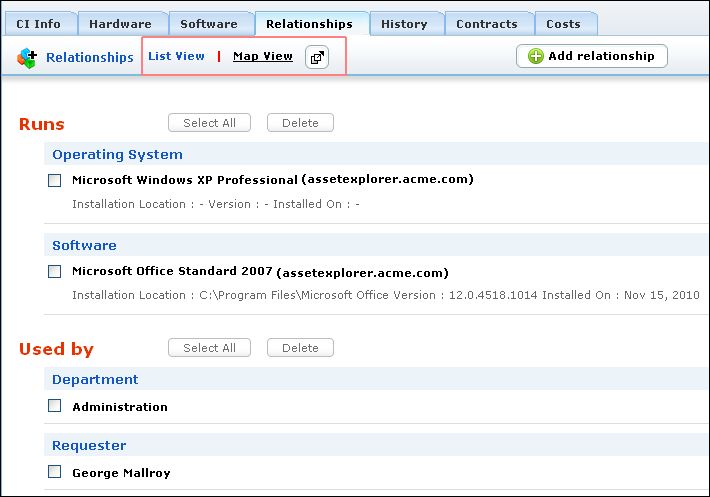The height and width of the screenshot is (497, 710).
Task: Go to the Software tab
Action: (x=209, y=24)
